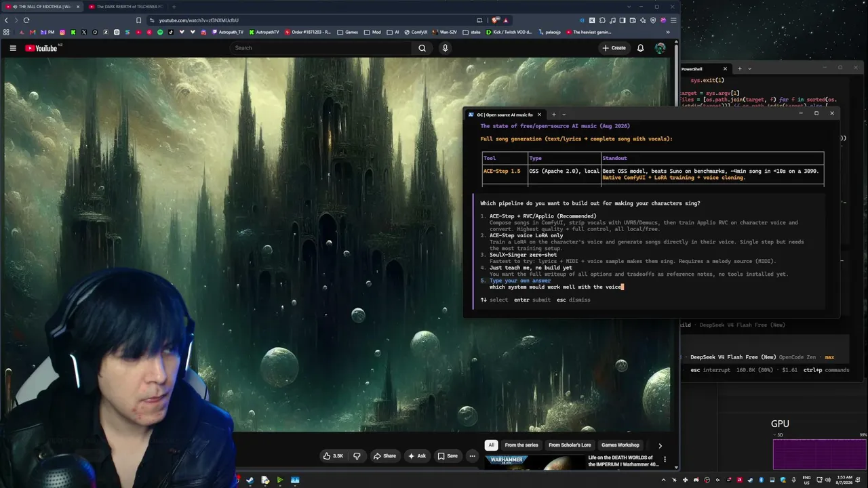
Task: Open the Games bookmarks folder
Action: click(347, 32)
